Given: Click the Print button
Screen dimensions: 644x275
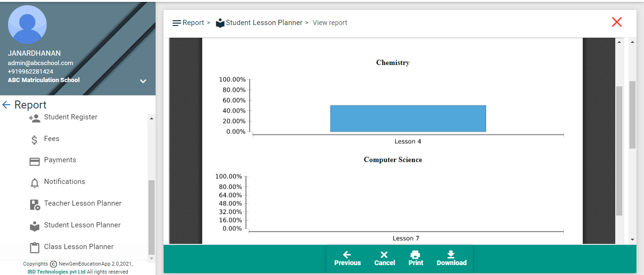Looking at the screenshot, I should (416, 258).
